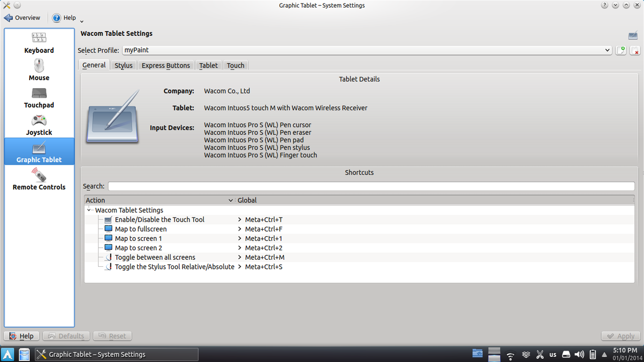Click the 'us' keyboard layout indicator
Viewport: 644px width, 362px height.
[553, 354]
